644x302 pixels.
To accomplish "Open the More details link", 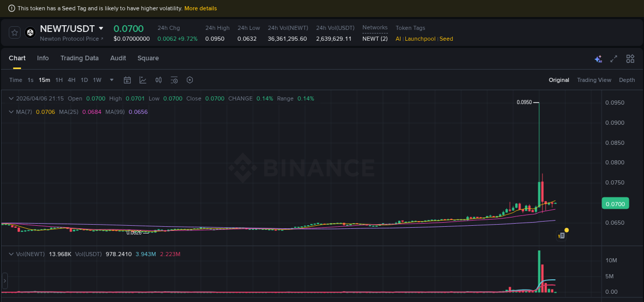I will 200,8.
